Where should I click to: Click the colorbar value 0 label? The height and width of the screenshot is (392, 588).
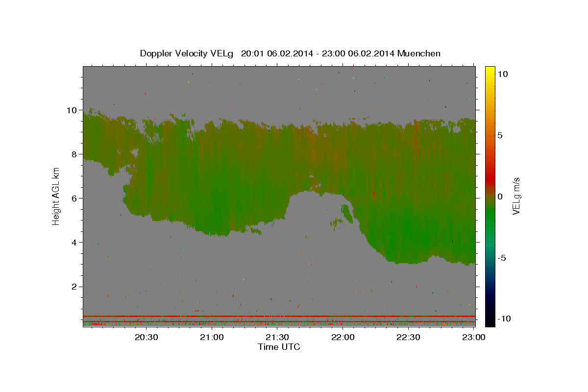(x=500, y=196)
